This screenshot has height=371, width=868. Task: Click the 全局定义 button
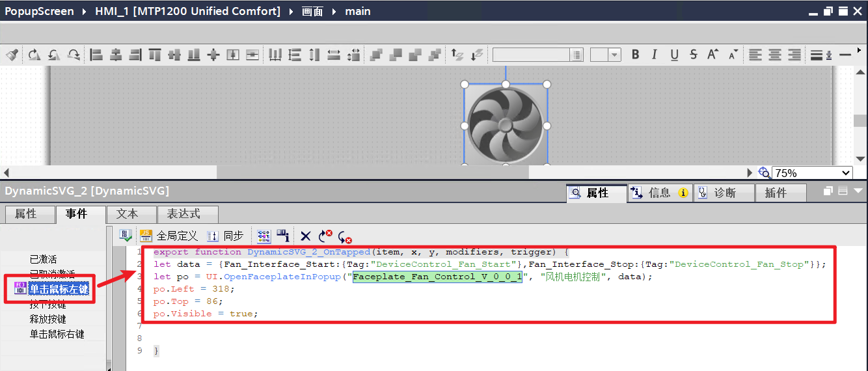pyautogui.click(x=169, y=236)
